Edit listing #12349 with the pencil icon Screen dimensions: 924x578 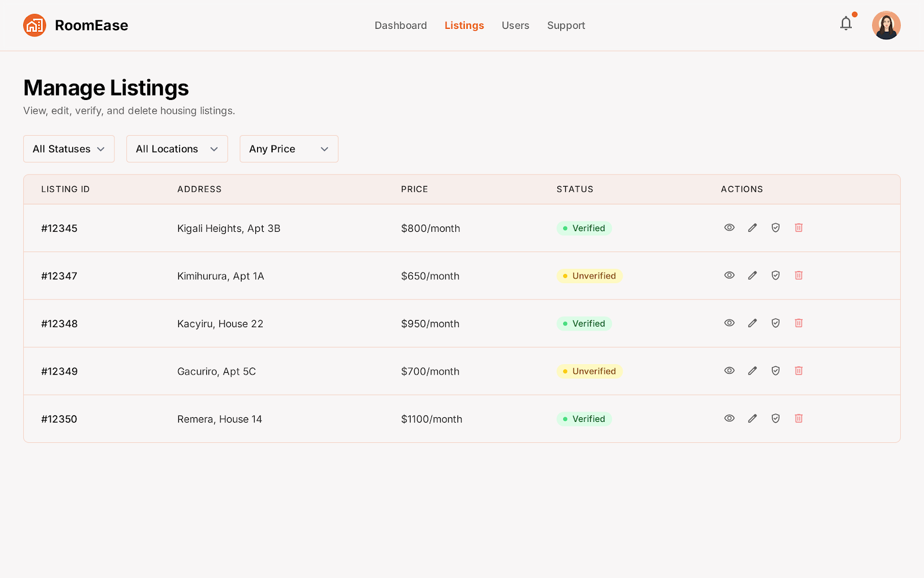pyautogui.click(x=752, y=370)
